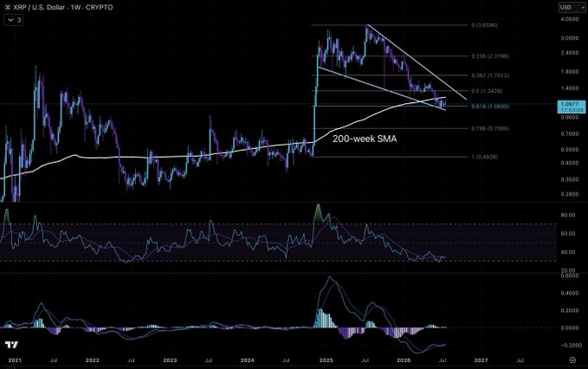The image size is (588, 369).
Task: Click the 0.7000 price axis label
Action: coord(569,134)
